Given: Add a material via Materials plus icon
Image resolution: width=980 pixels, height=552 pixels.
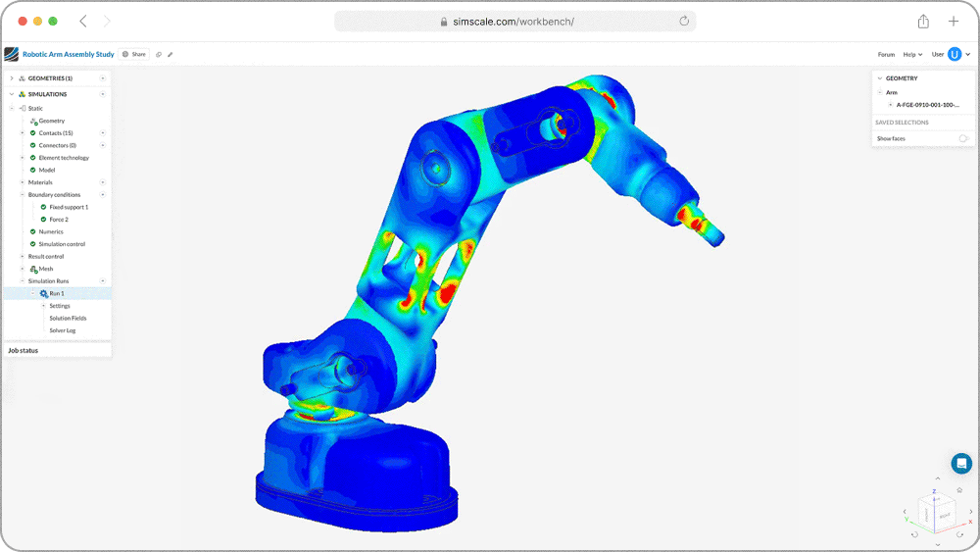Looking at the screenshot, I should pos(103,182).
